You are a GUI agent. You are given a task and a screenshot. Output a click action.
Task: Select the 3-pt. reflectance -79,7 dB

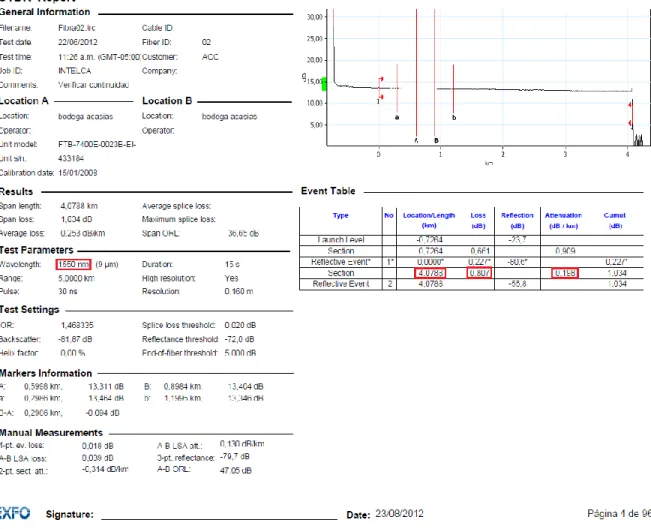point(235,456)
